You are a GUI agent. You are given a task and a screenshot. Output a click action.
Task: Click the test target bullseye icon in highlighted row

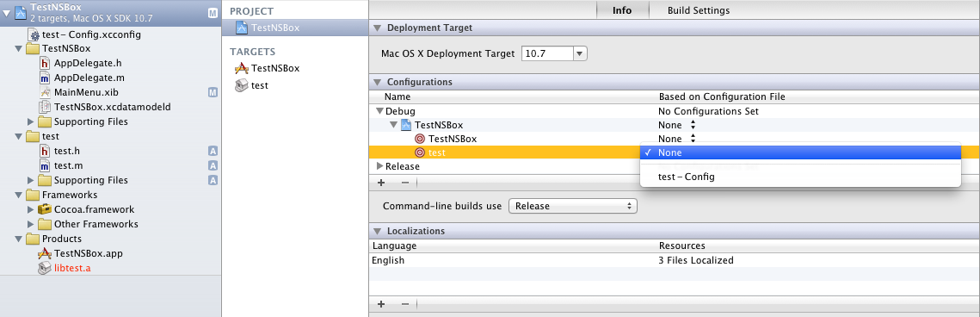420,152
